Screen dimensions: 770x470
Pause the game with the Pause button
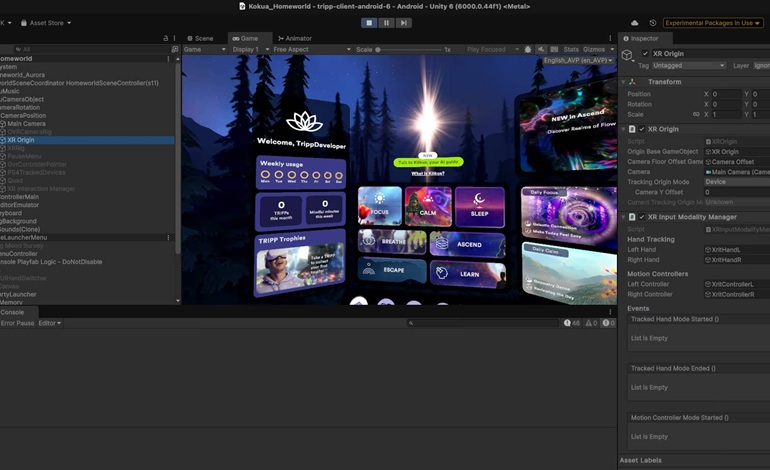(386, 22)
